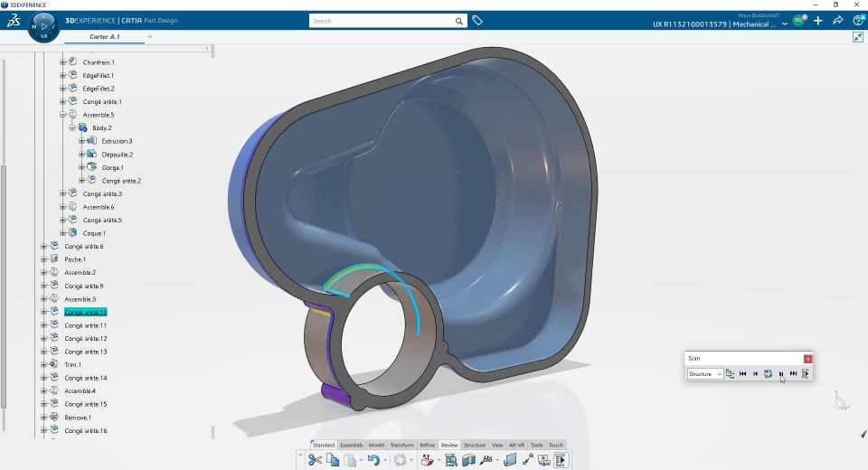The width and height of the screenshot is (868, 470).
Task: Expand the Extrusion.3 node
Action: pos(81,141)
